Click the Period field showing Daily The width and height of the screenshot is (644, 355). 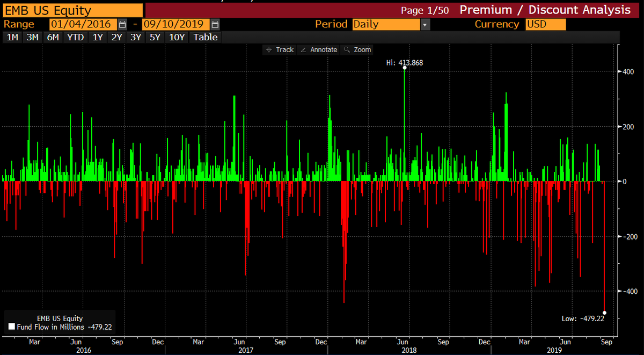click(x=386, y=25)
